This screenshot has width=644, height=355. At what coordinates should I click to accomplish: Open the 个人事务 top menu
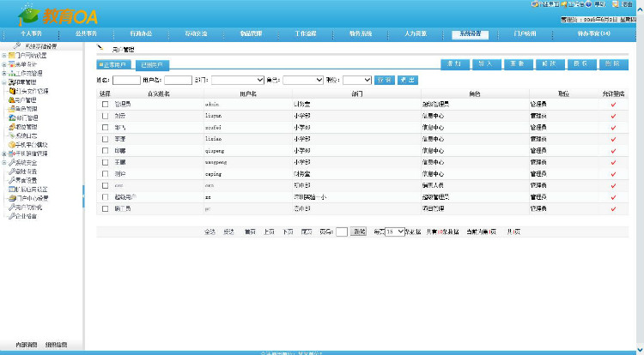(x=31, y=33)
